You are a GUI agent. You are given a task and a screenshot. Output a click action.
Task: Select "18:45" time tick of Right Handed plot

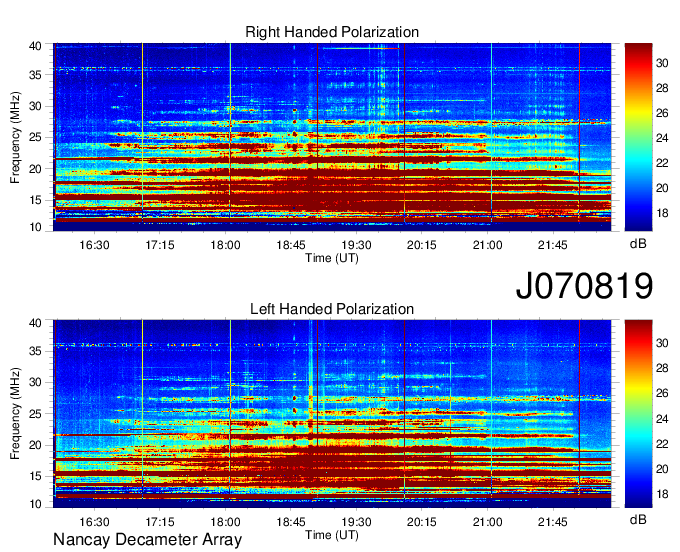pos(291,245)
